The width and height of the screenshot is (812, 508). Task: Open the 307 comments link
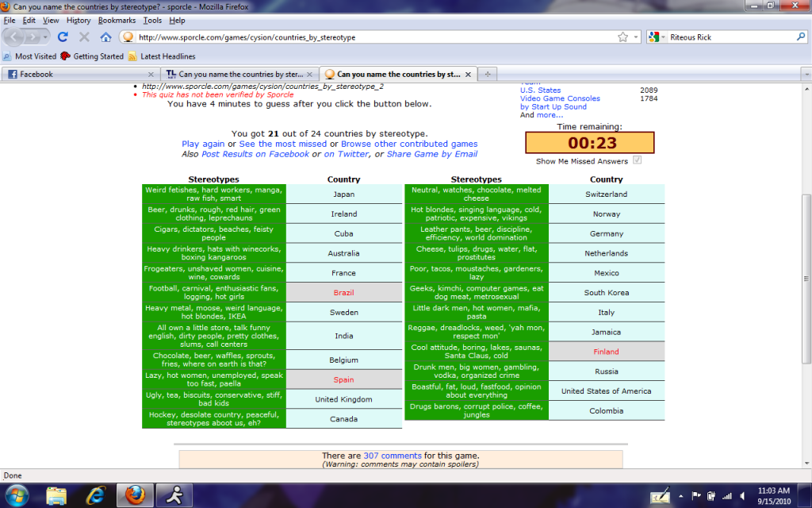[393, 456]
